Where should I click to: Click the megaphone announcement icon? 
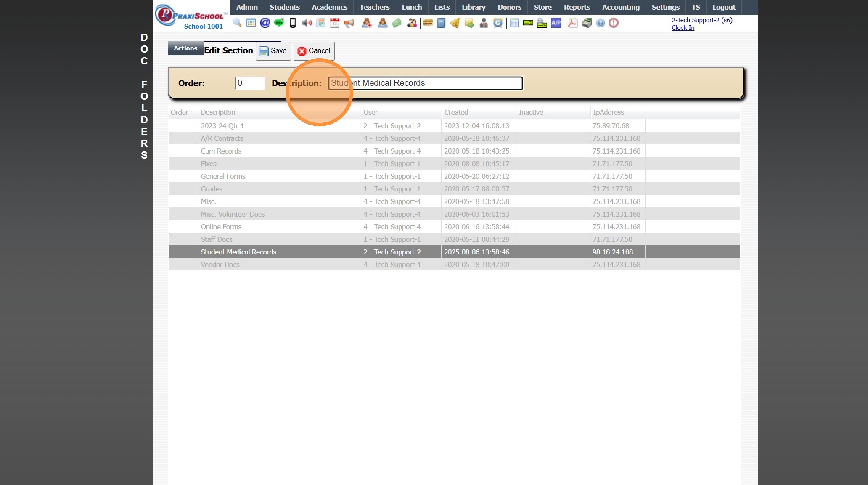(349, 23)
